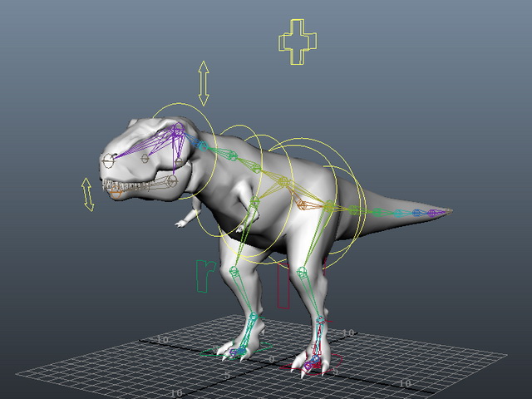The height and width of the screenshot is (399, 532).
Task: Select the small eye circle control
Action: coord(145,158)
